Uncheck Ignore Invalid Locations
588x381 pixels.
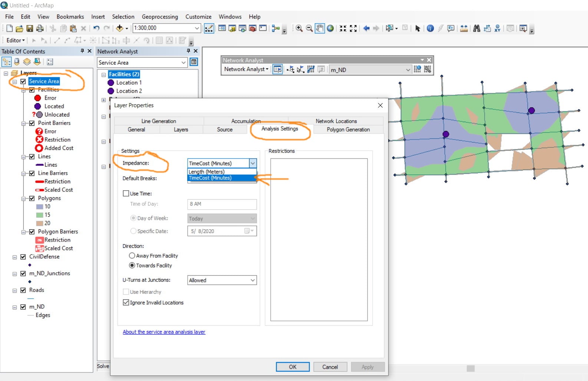[126, 302]
